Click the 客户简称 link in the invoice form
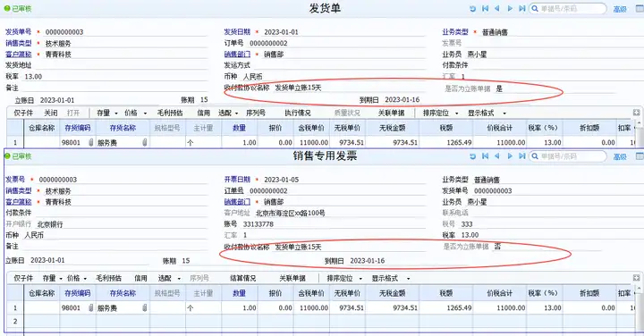 [19, 202]
